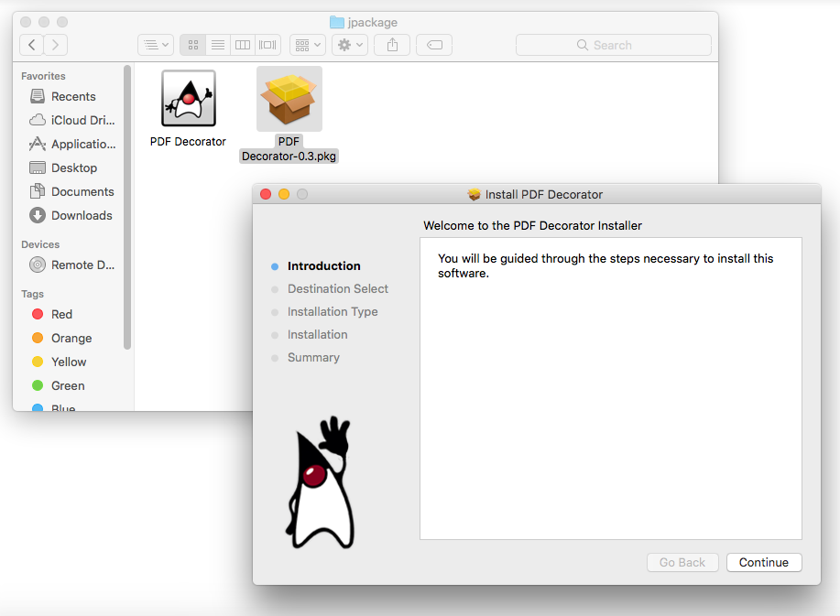Open the Finder action gear menu

pyautogui.click(x=350, y=45)
